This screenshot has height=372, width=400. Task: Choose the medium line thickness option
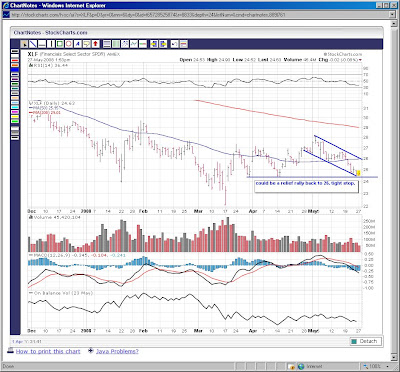[15, 133]
